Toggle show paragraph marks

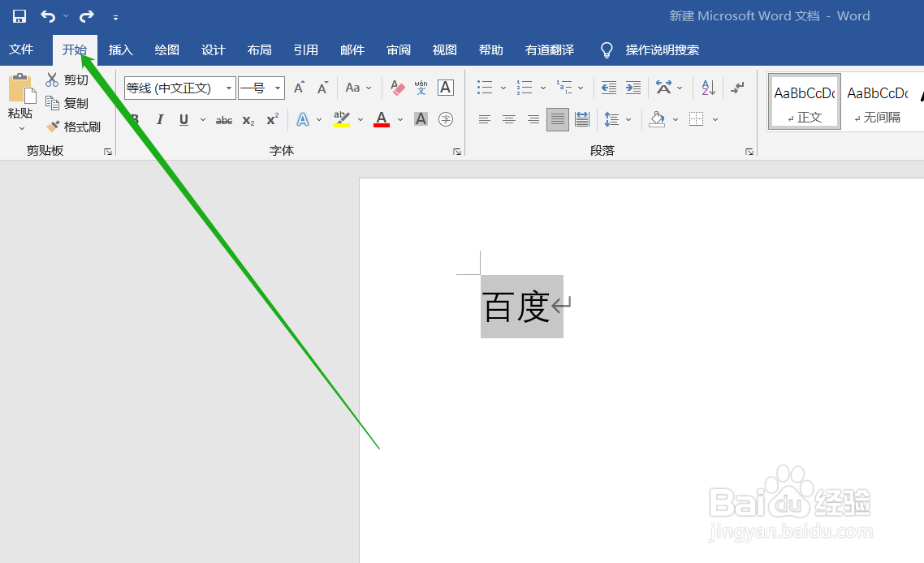click(737, 88)
